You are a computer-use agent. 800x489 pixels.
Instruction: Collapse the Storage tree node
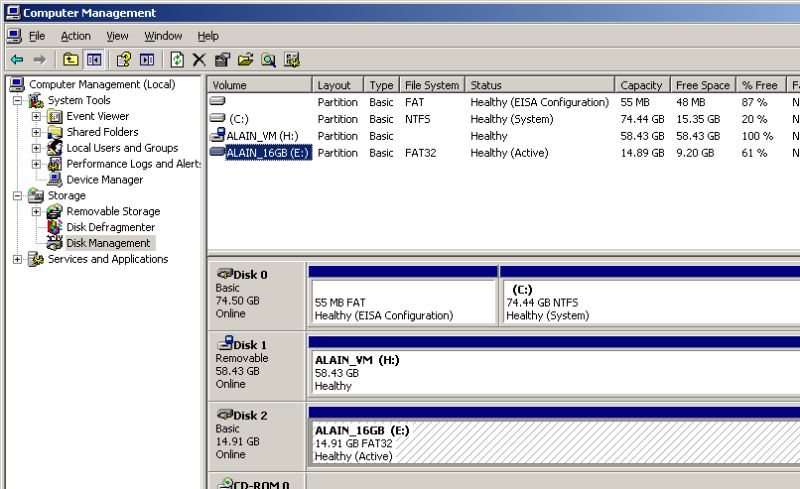click(x=17, y=195)
